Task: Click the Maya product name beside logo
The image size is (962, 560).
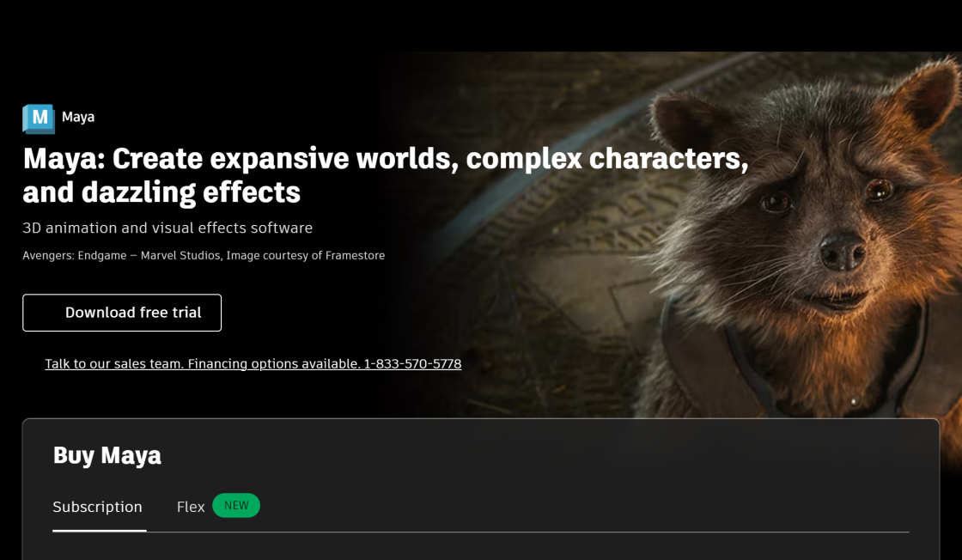Action: 78,117
